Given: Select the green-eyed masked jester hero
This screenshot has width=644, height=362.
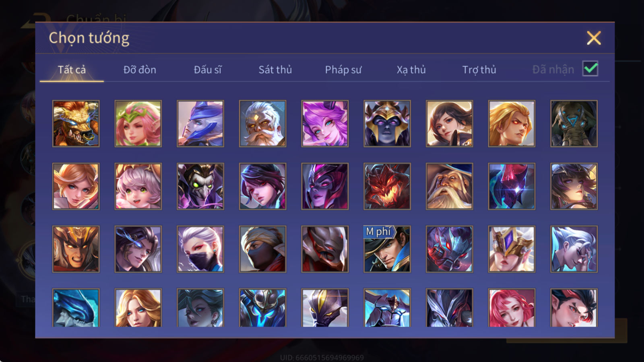Looking at the screenshot, I should coord(200,186).
